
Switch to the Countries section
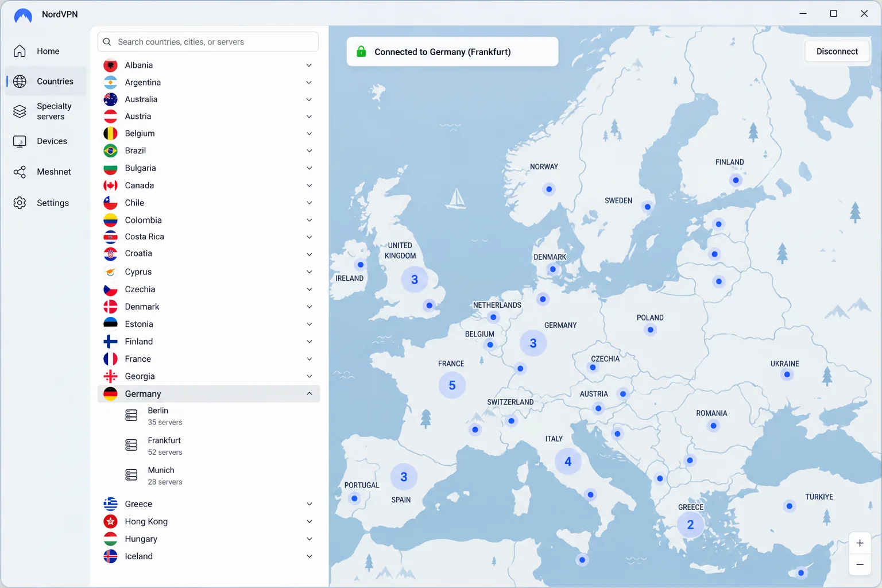click(x=45, y=82)
